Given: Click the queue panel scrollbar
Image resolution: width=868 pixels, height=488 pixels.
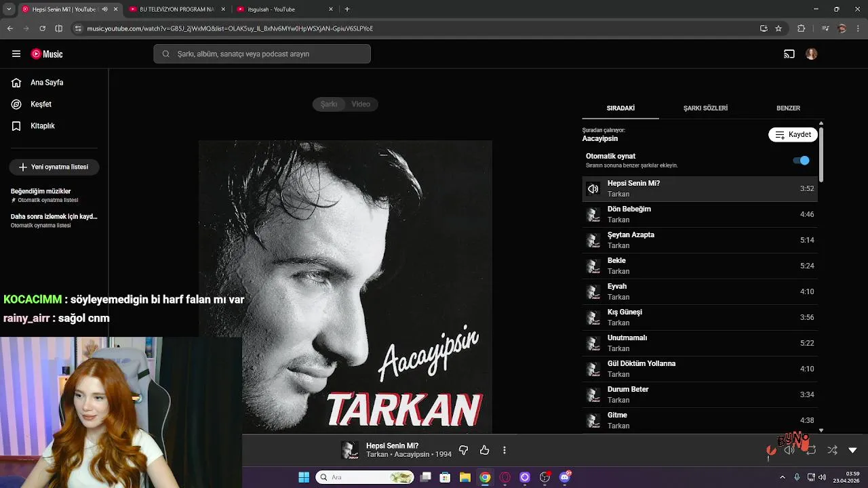Looking at the screenshot, I should pos(821,155).
